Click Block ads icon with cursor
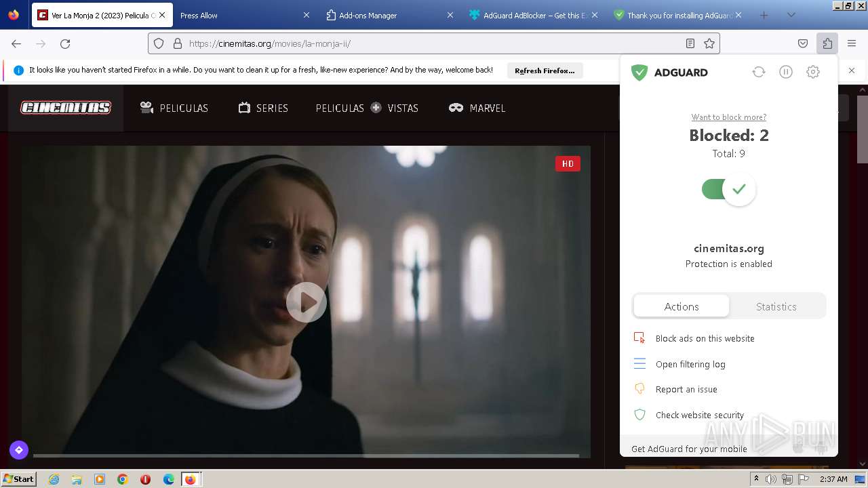The image size is (868, 488). click(639, 338)
